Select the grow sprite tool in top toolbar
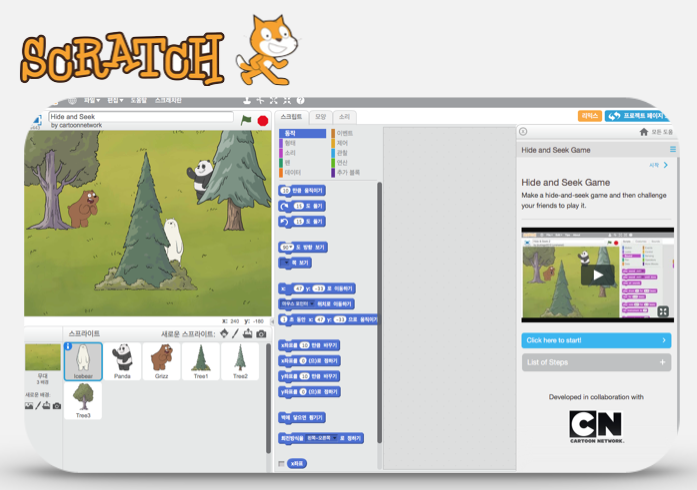The height and width of the screenshot is (490, 697). pos(273,101)
